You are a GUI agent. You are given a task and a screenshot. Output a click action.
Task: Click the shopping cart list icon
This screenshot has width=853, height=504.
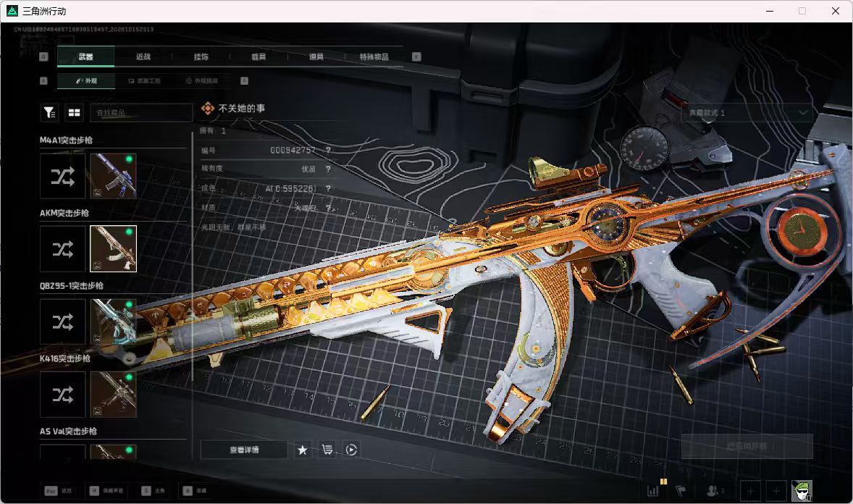327,450
